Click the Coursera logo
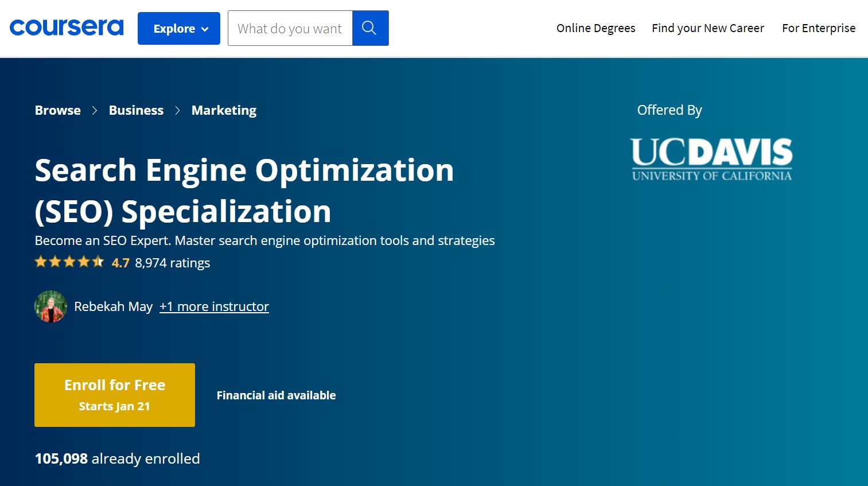This screenshot has height=486, width=868. (66, 27)
